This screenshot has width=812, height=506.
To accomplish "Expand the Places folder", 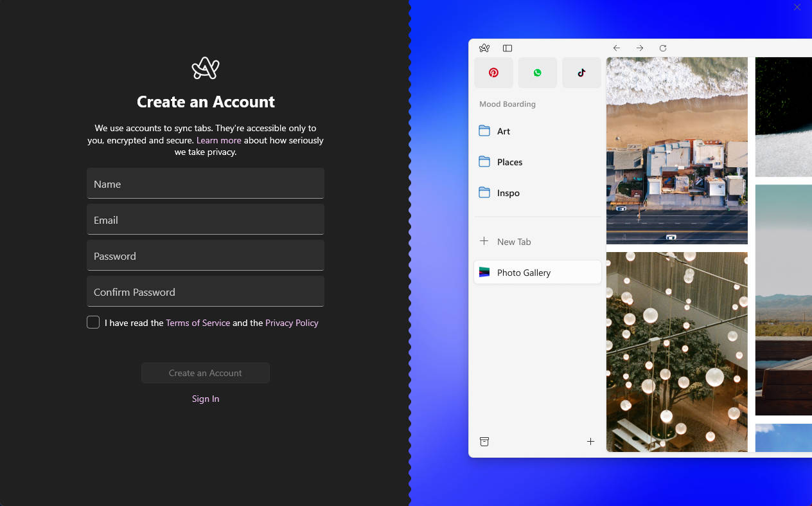I will tap(509, 162).
